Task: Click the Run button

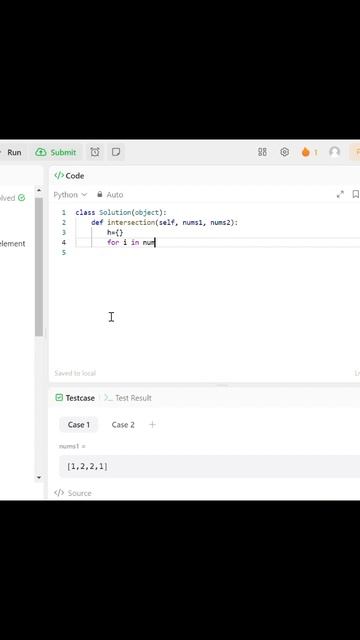Action: tap(13, 152)
